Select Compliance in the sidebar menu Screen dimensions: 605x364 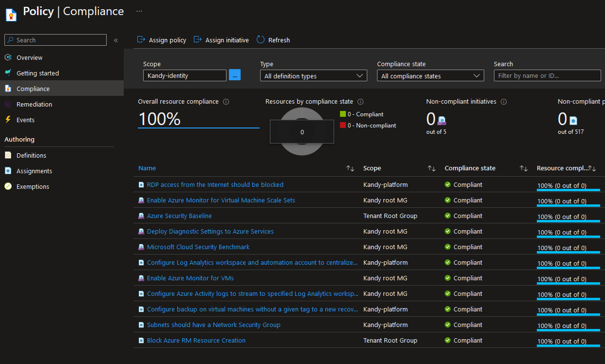click(x=62, y=89)
